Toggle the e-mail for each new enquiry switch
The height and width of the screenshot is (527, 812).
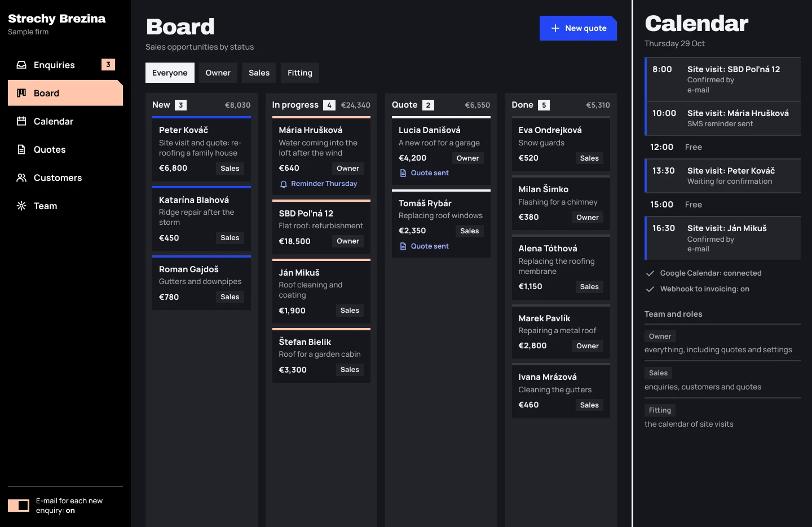coord(19,506)
